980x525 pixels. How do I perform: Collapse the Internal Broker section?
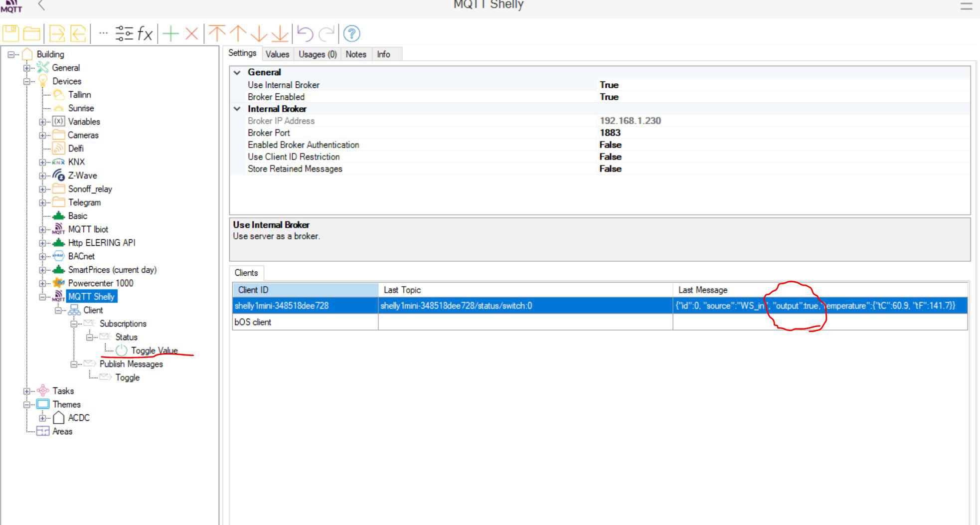(x=237, y=109)
